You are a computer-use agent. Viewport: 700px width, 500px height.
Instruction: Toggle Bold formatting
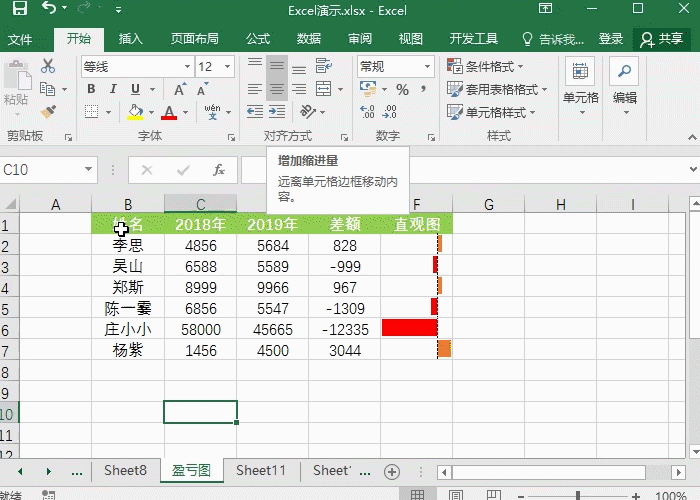click(92, 89)
